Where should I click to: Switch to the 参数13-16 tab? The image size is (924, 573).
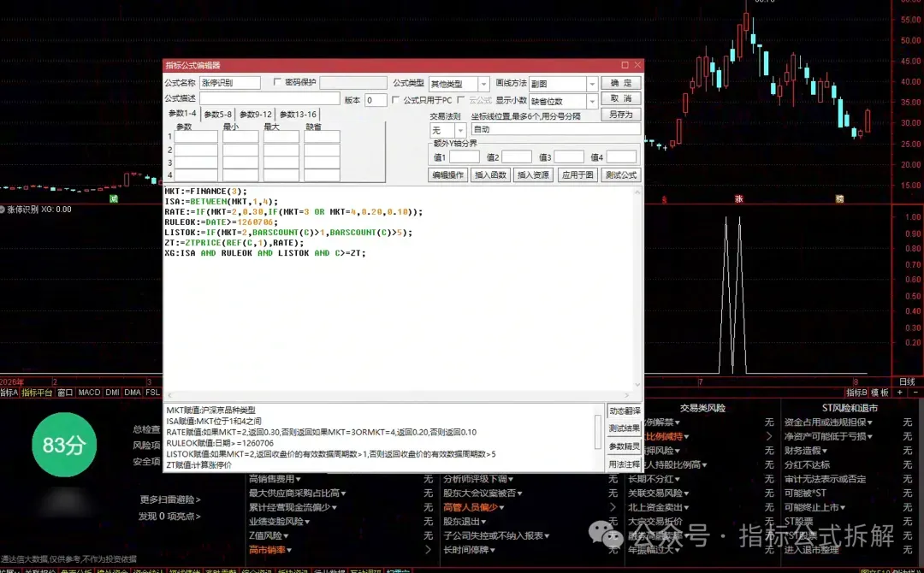(299, 115)
